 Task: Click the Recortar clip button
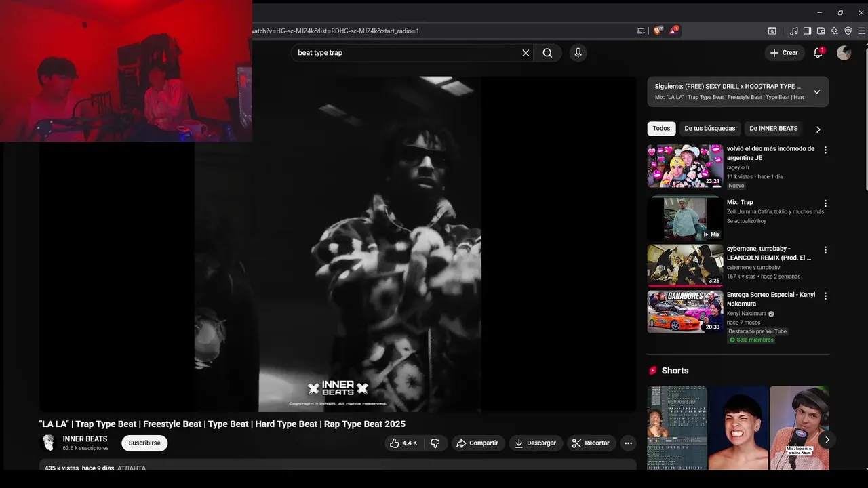click(x=591, y=443)
